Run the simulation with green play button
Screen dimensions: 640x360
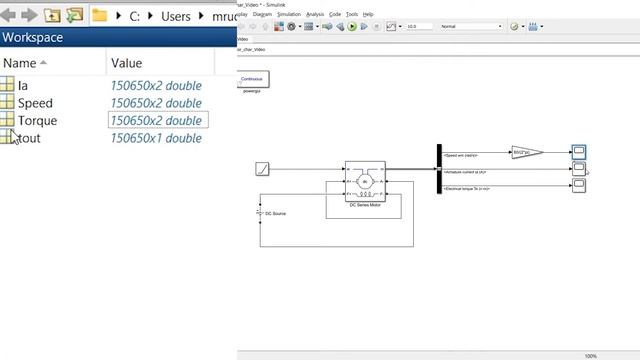(x=352, y=27)
